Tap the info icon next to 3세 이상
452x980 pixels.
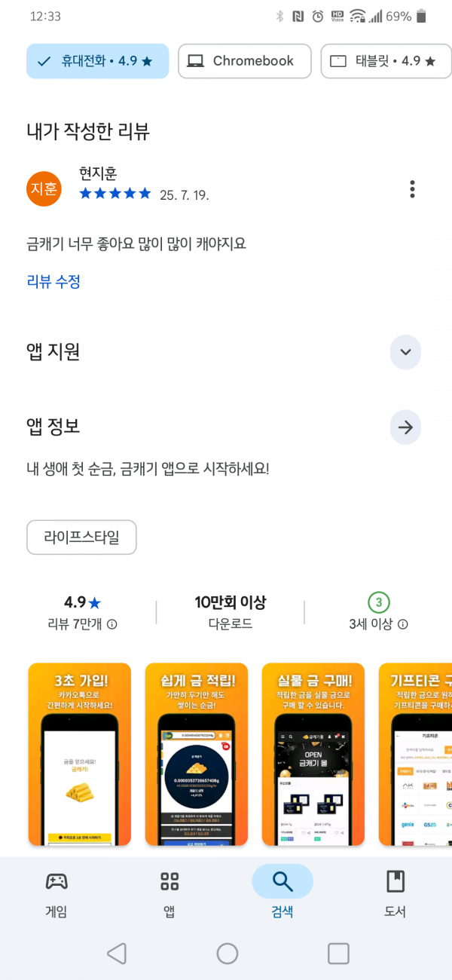coord(403,624)
